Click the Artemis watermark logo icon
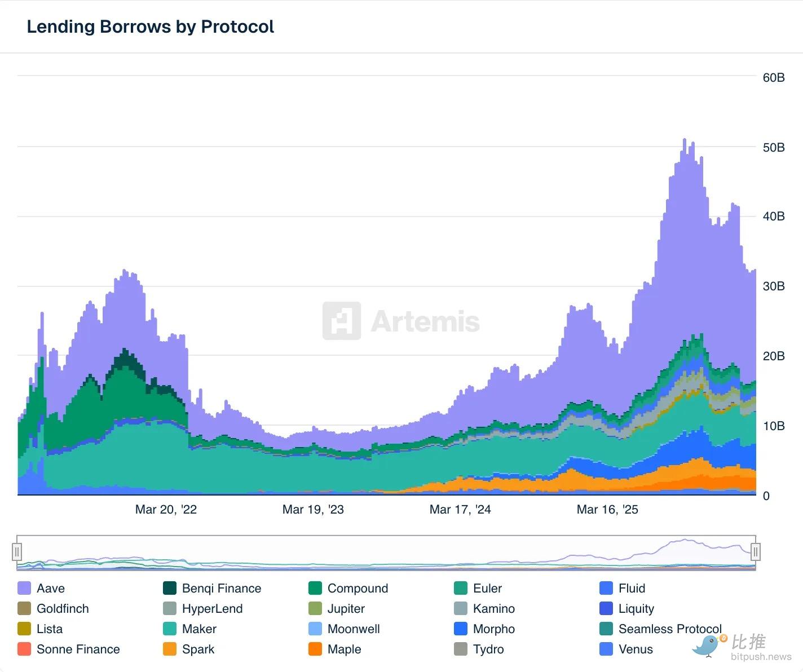803x672 pixels. tap(342, 321)
